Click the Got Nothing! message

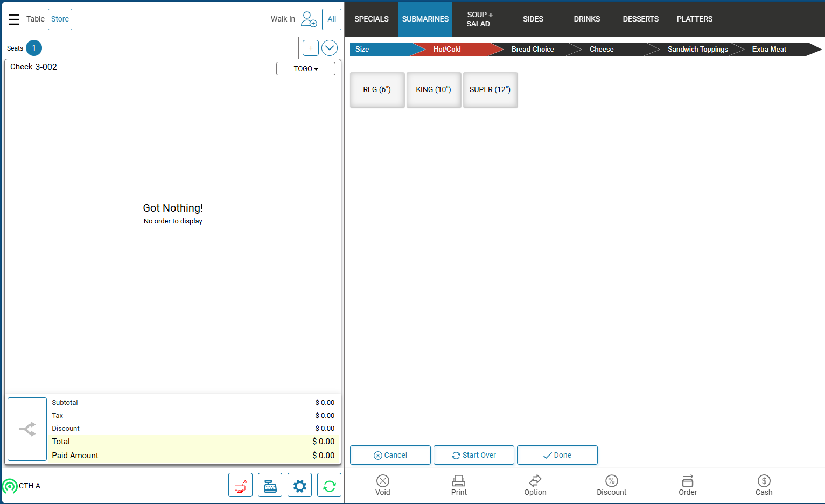click(x=173, y=208)
